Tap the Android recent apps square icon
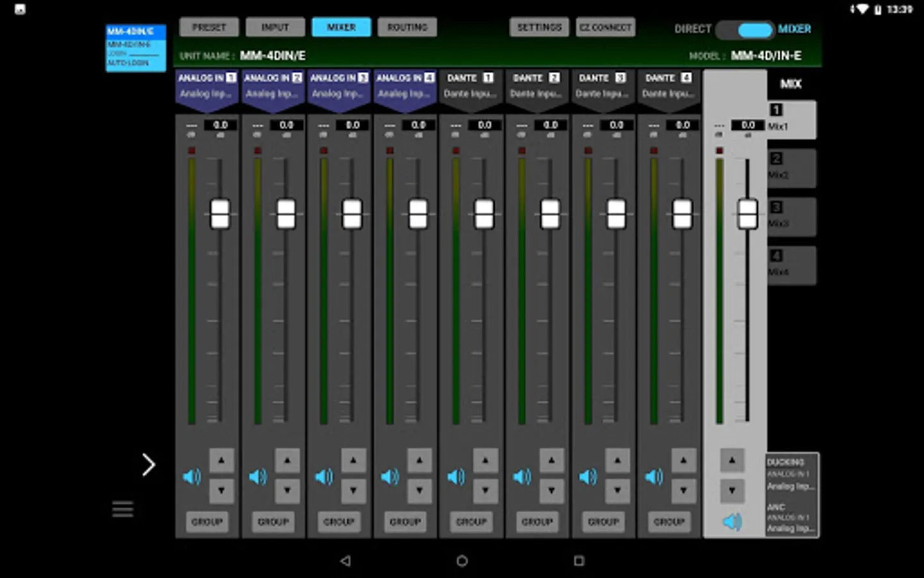The image size is (924, 578). (x=579, y=561)
